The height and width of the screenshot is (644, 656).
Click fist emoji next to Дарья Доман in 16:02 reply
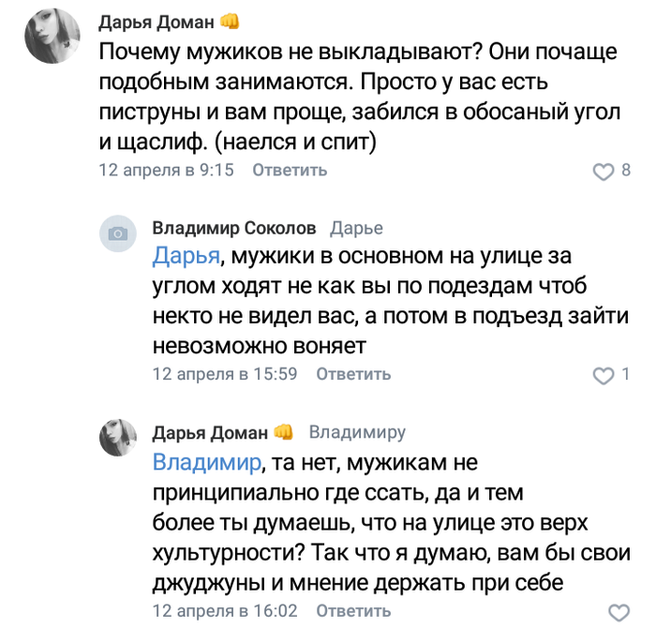283,432
